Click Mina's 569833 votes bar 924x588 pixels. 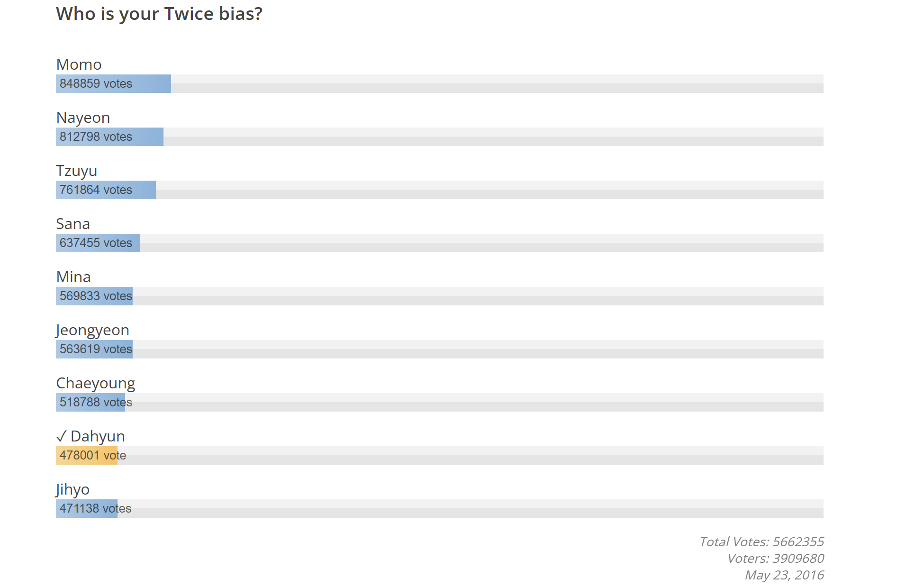click(94, 296)
